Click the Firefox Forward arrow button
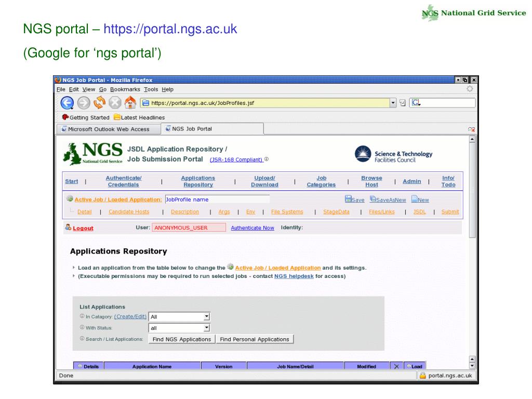This screenshot has height=399, width=532. (84, 103)
